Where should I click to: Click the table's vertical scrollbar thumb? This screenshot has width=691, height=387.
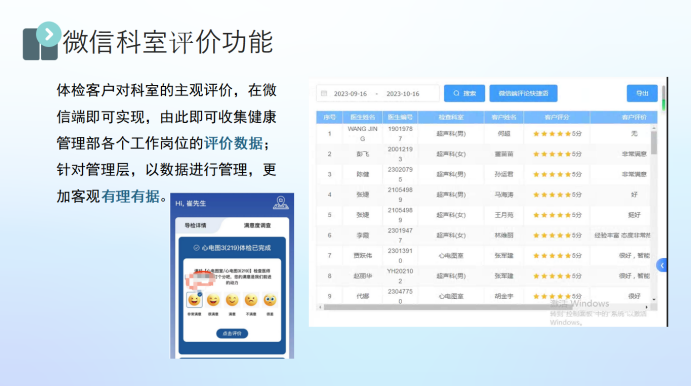tap(654, 142)
